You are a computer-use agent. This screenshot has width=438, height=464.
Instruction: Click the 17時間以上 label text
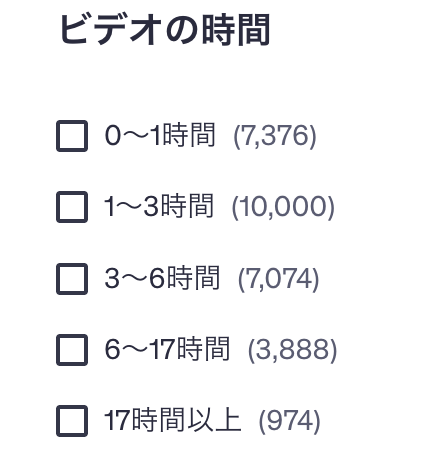[x=172, y=421]
